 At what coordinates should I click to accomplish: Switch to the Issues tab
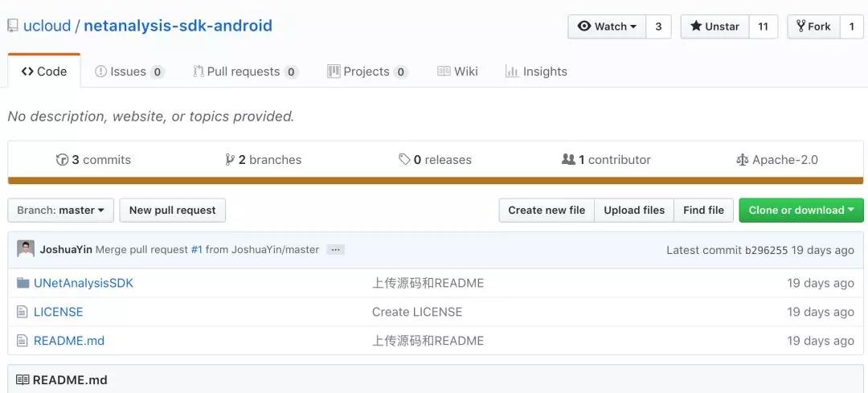point(130,72)
